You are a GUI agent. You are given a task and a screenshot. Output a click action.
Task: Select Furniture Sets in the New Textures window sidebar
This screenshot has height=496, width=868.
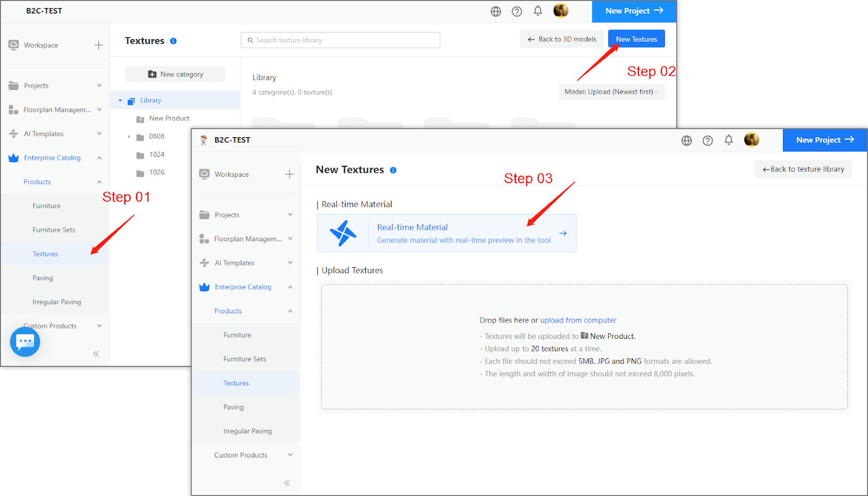coord(245,359)
